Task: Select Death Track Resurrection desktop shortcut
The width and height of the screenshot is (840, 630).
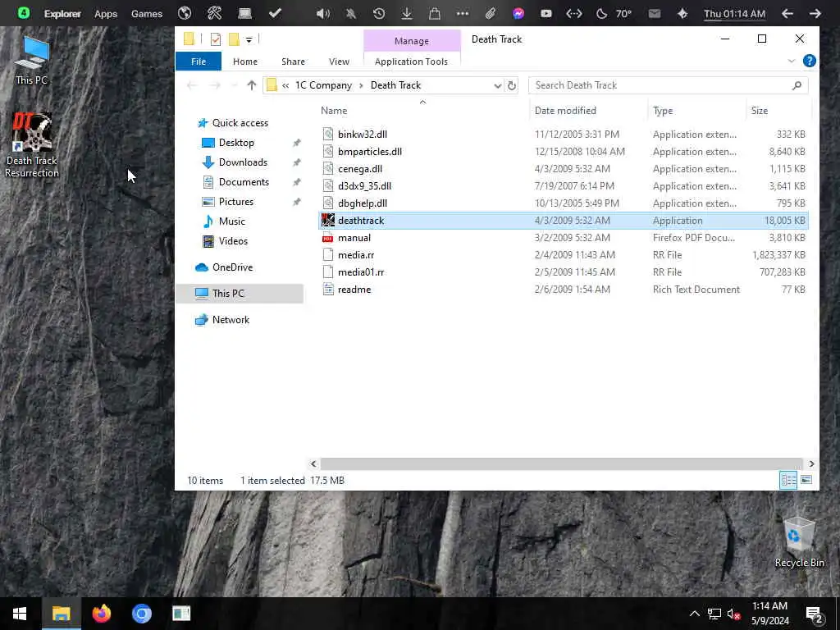Action: (x=32, y=144)
